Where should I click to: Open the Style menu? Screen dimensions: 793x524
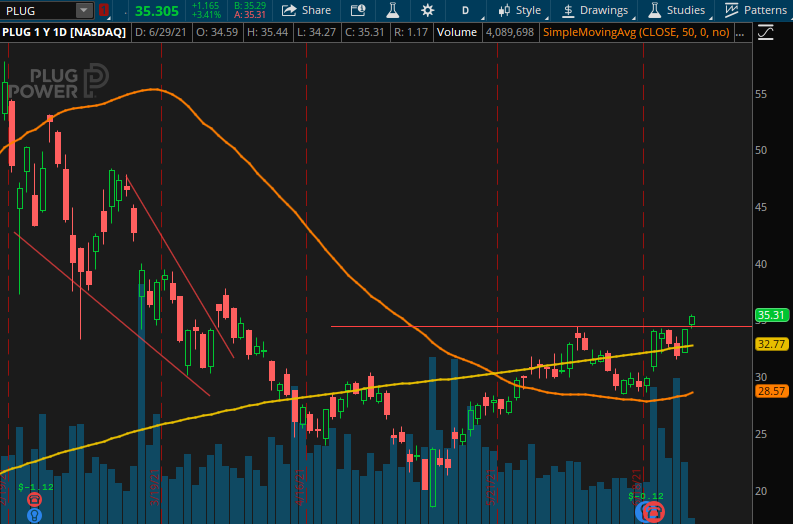(519, 10)
